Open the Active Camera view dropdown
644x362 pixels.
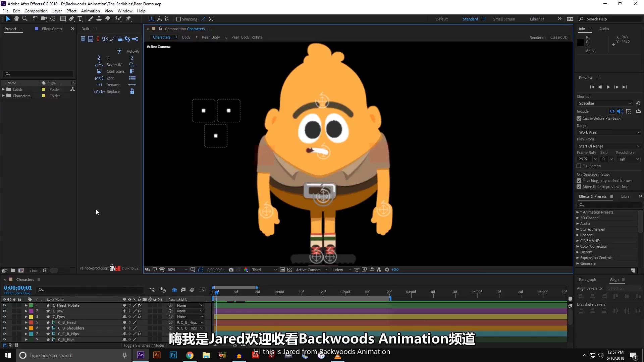(x=311, y=269)
